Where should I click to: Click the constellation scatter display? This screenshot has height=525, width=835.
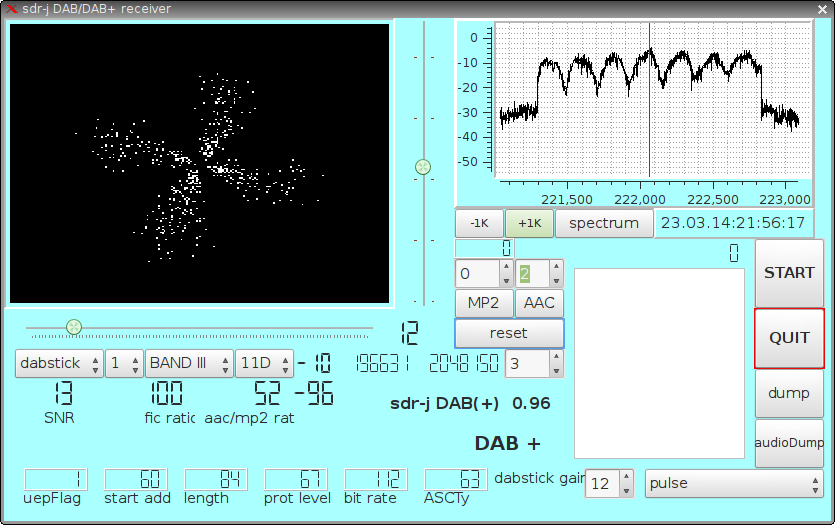click(x=200, y=163)
